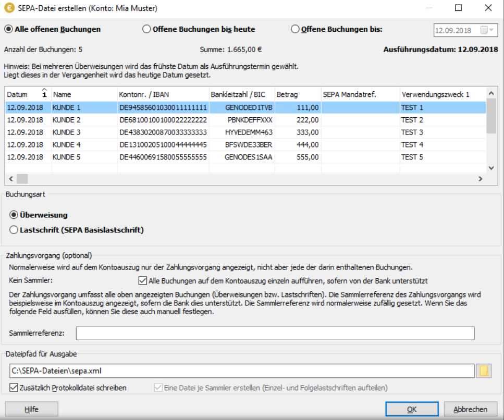
Task: Select Lastschrift (SEPA Basislastschrift) option
Action: pyautogui.click(x=14, y=229)
